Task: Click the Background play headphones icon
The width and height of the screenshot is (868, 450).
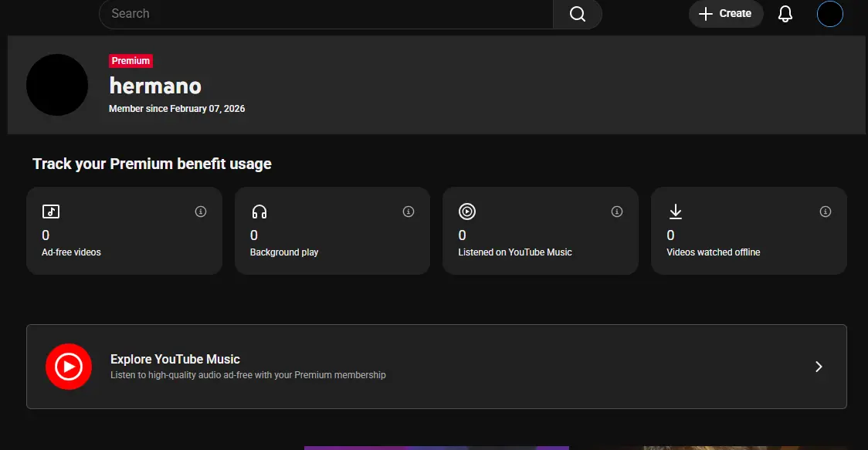Action: [259, 211]
